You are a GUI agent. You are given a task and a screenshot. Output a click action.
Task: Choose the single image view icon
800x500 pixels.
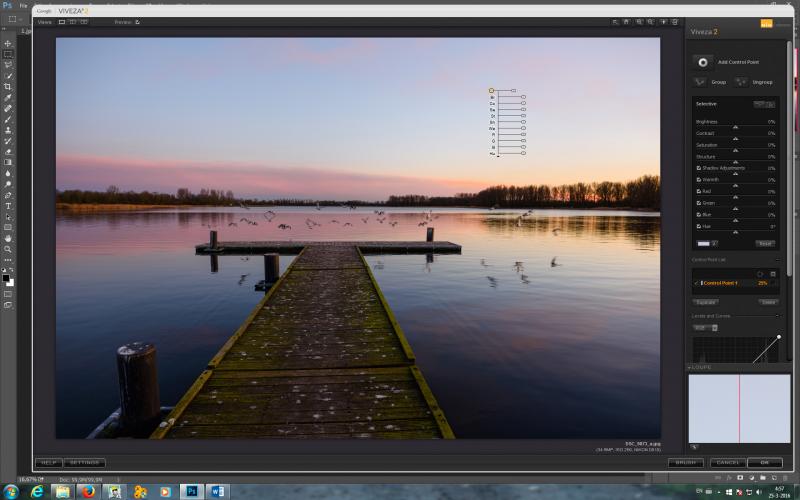(62, 22)
